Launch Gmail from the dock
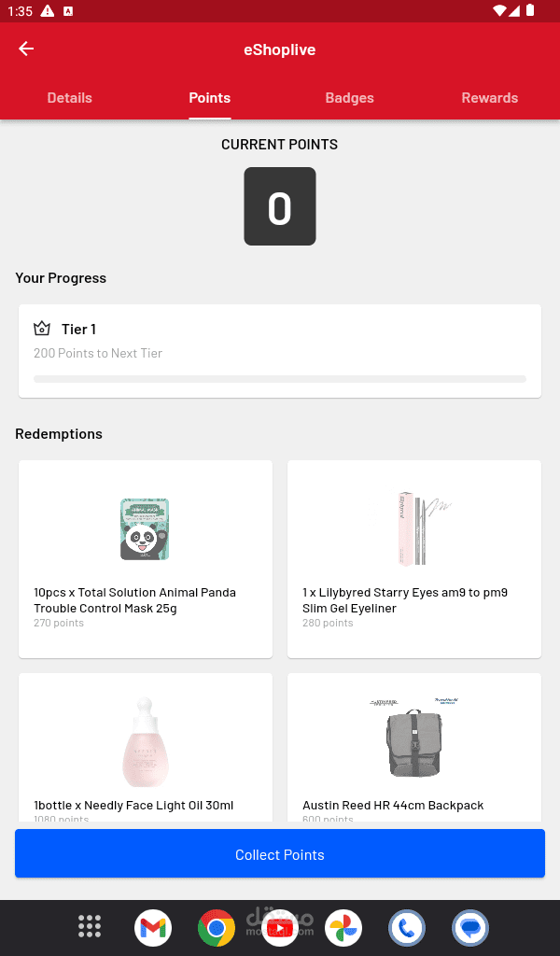Screen dimensions: 560x956 (x=153, y=928)
